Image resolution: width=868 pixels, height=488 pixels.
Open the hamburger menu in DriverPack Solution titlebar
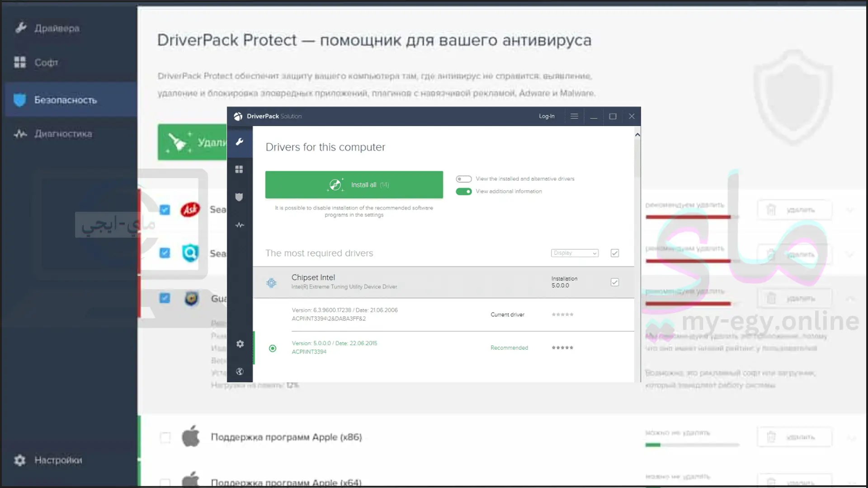(x=574, y=116)
